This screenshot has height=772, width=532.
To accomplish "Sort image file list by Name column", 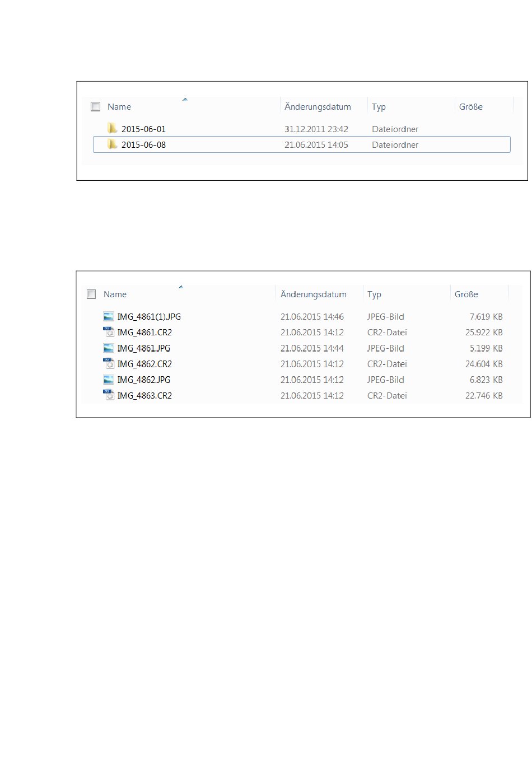I will (x=115, y=294).
